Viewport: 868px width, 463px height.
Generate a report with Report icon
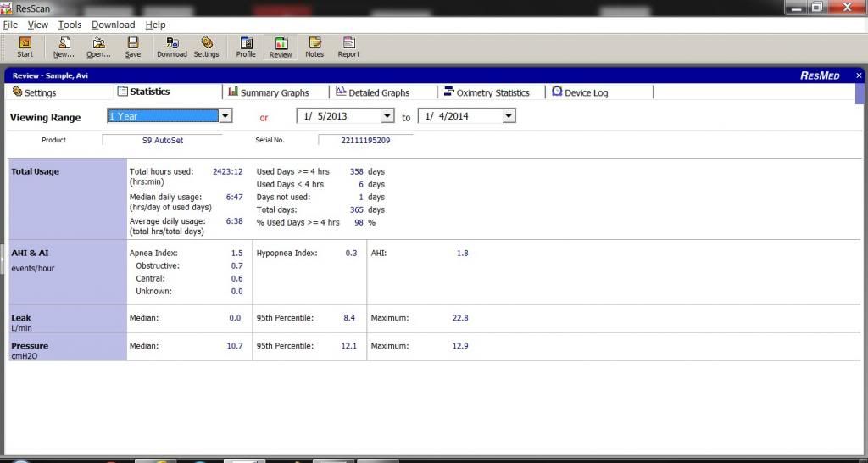(348, 47)
